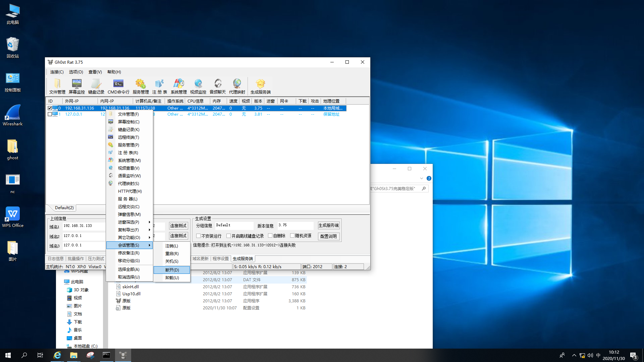
Task: Click into 域名1 address input field
Action: pyautogui.click(x=84, y=226)
